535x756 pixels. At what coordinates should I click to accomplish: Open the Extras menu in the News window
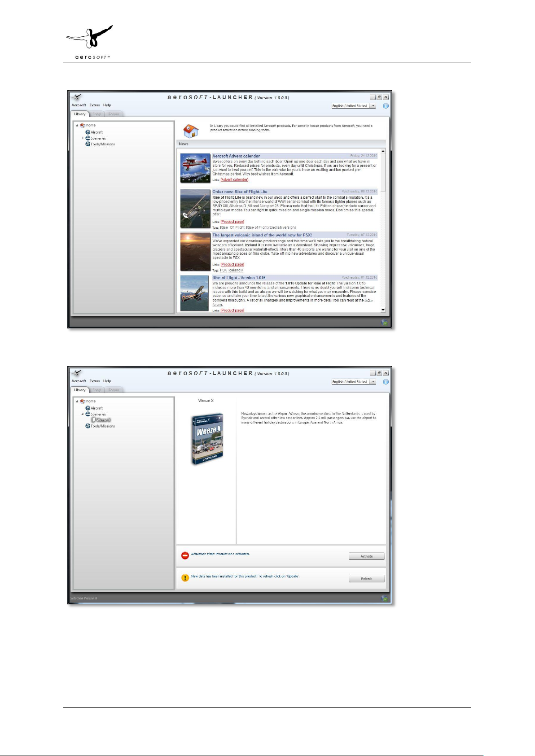(x=95, y=105)
